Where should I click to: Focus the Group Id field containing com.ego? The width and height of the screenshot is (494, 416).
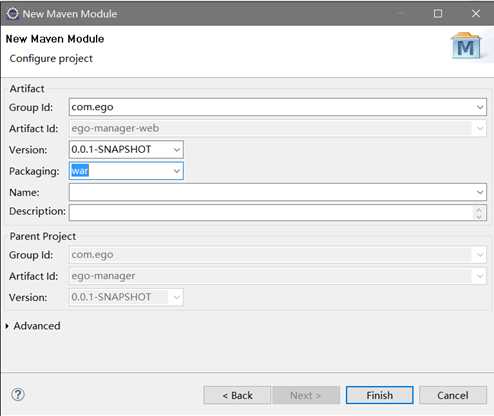278,107
